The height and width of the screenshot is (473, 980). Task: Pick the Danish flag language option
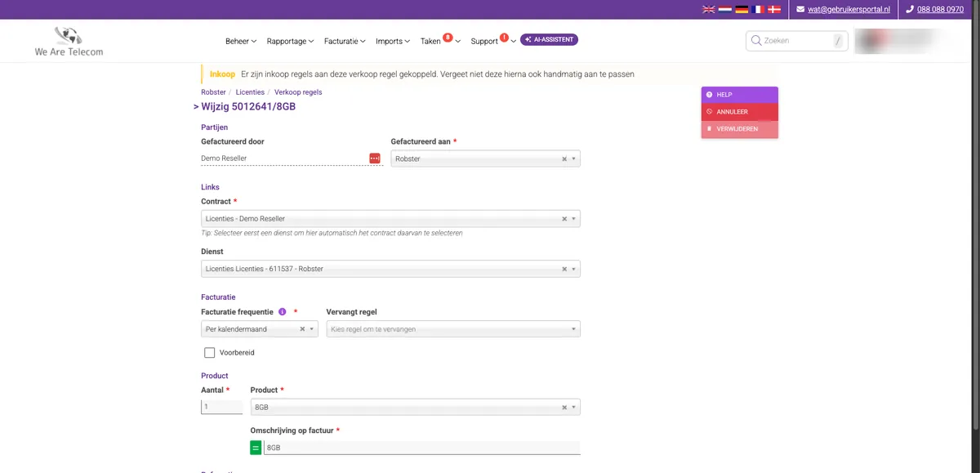pos(774,10)
